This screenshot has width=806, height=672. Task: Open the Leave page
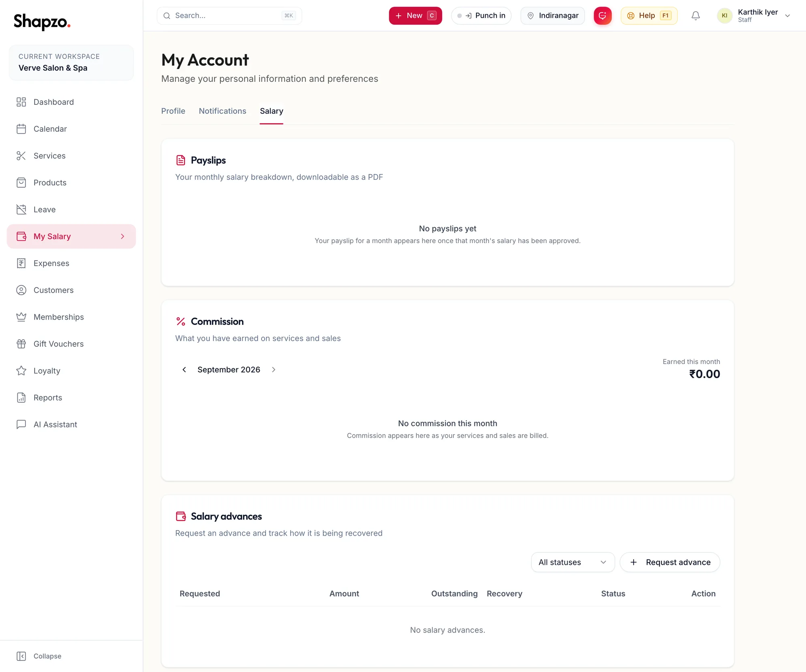[71, 210]
